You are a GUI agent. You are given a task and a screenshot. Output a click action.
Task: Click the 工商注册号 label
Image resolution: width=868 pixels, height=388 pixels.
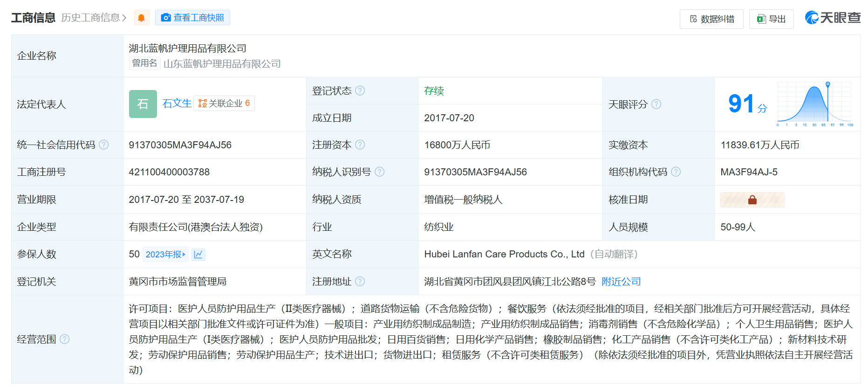pyautogui.click(x=41, y=172)
